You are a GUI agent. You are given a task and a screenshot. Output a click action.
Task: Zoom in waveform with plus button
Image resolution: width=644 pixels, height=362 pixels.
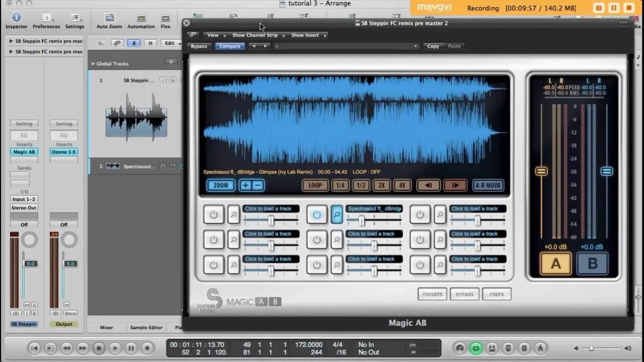point(245,186)
